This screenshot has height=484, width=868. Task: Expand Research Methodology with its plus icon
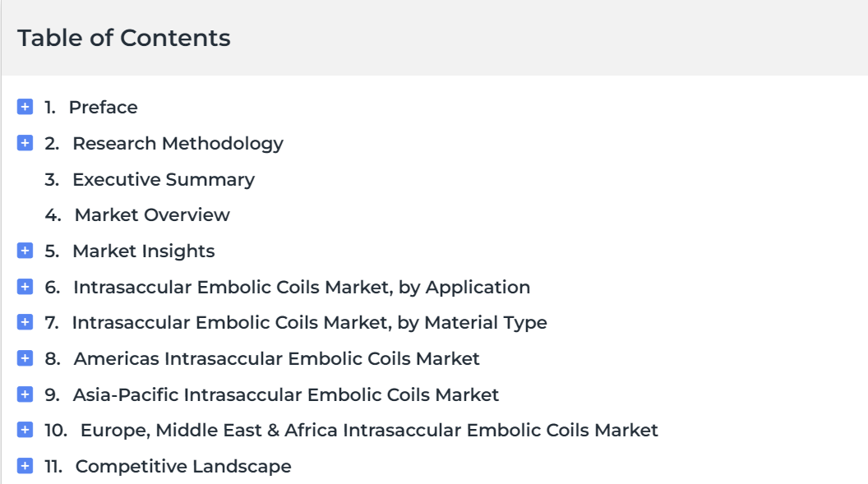click(25, 143)
